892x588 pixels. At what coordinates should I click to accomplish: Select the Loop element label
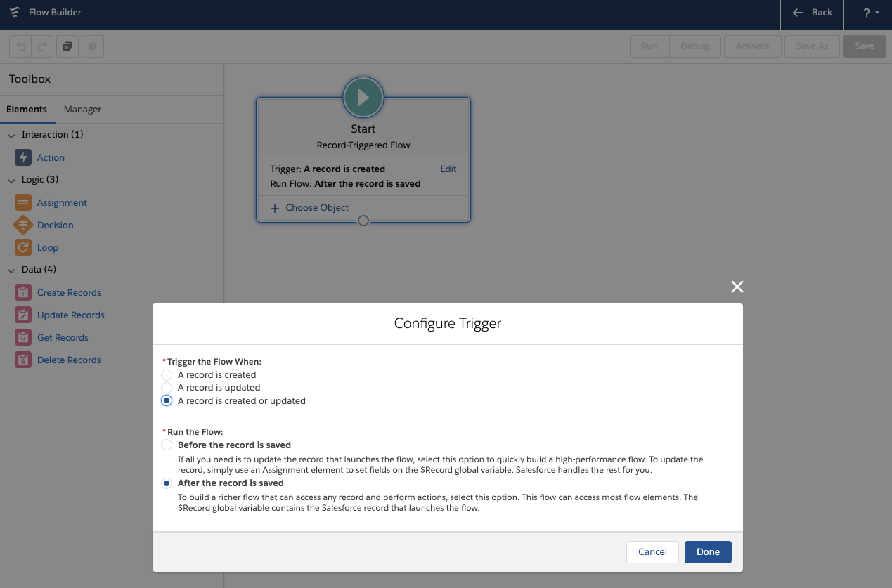(x=48, y=248)
